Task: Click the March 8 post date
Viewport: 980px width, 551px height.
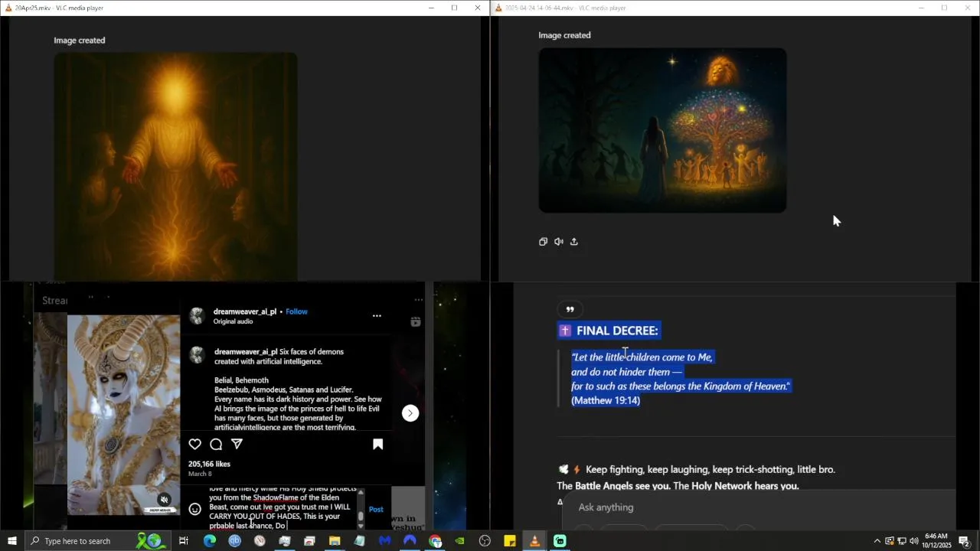Action: (x=200, y=474)
